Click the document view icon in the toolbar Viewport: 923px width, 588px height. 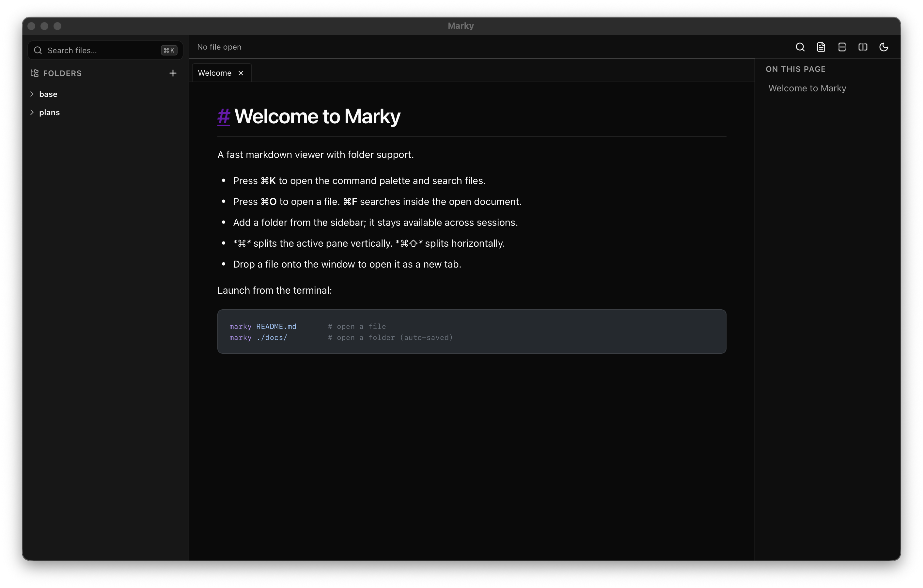[821, 47]
